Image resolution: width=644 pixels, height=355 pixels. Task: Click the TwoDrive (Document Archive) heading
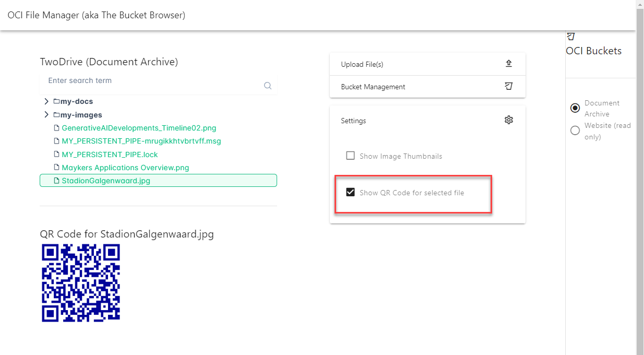(109, 62)
